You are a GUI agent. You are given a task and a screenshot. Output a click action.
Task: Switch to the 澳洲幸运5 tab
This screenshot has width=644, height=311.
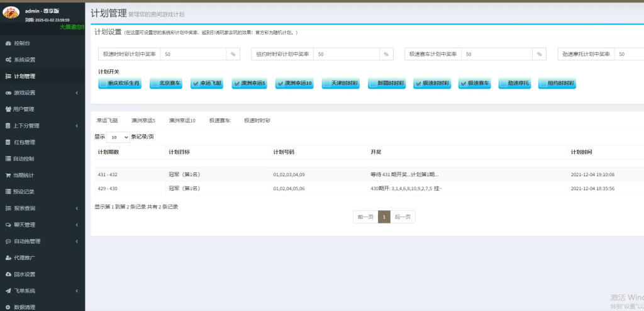(143, 120)
